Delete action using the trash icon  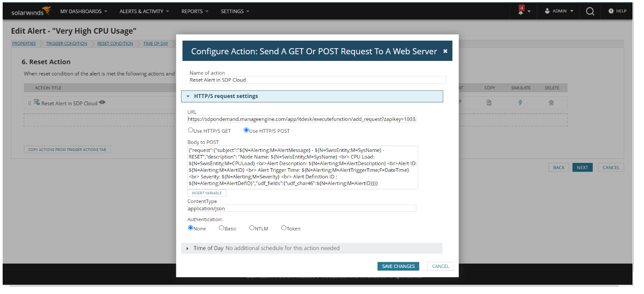pyautogui.click(x=551, y=102)
